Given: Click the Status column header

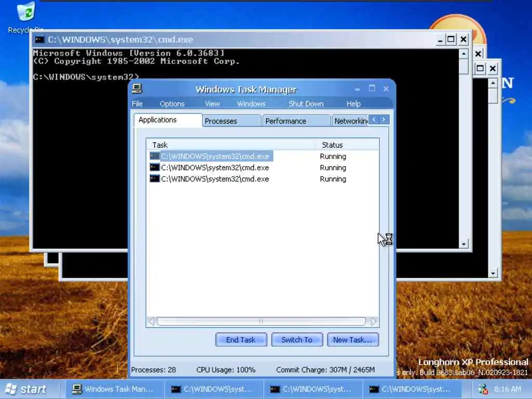Looking at the screenshot, I should 348,145.
